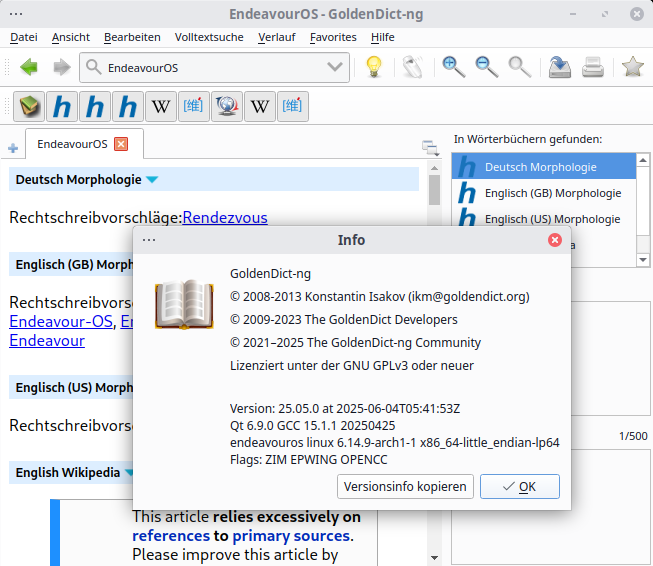Add a new tab with plus icon
This screenshot has width=653, height=566.
pyautogui.click(x=13, y=148)
